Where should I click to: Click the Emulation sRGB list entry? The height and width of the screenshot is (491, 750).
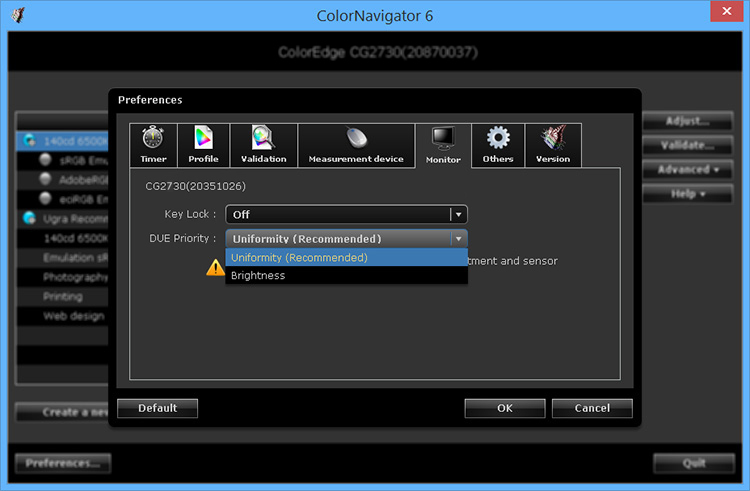(63, 257)
